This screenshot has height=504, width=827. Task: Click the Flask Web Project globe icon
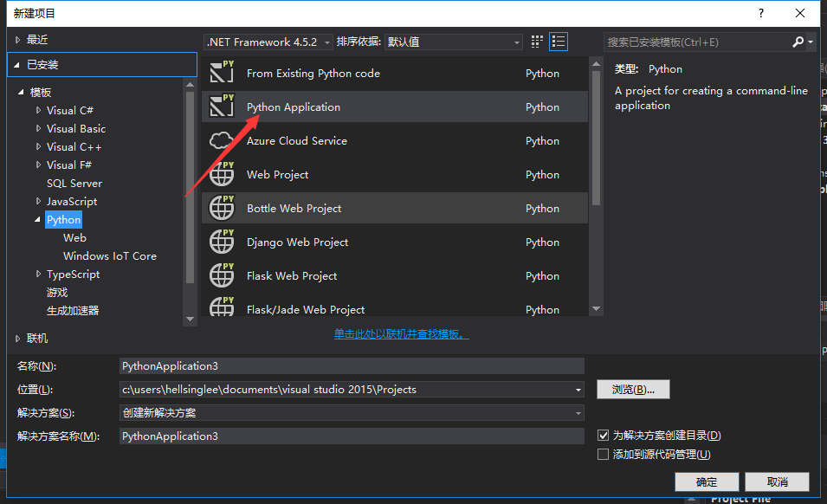(x=222, y=275)
